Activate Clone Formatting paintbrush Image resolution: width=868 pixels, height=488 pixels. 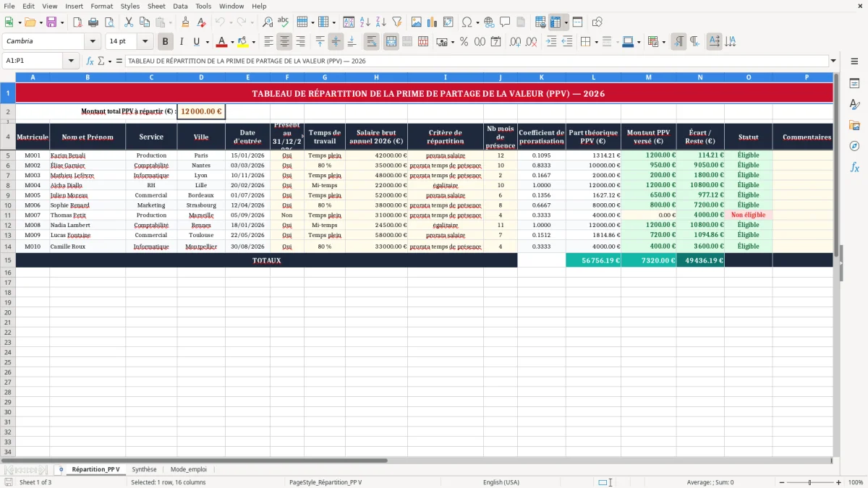pos(185,22)
